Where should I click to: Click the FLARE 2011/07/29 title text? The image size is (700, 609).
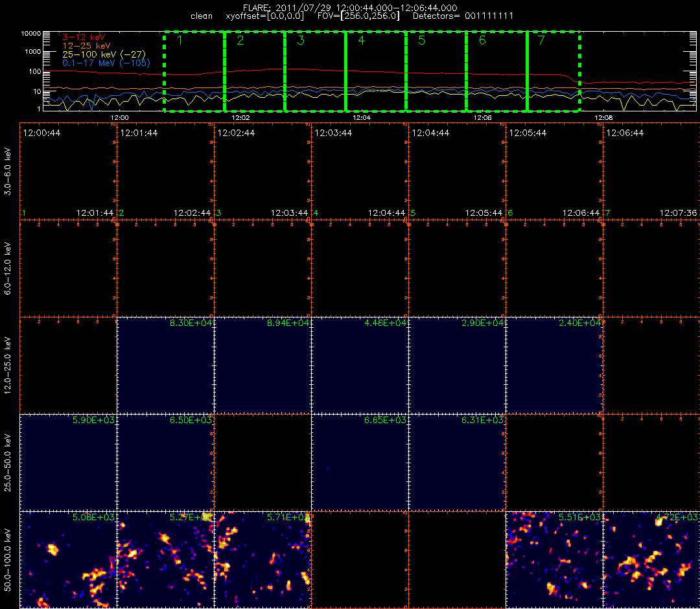pos(350,8)
